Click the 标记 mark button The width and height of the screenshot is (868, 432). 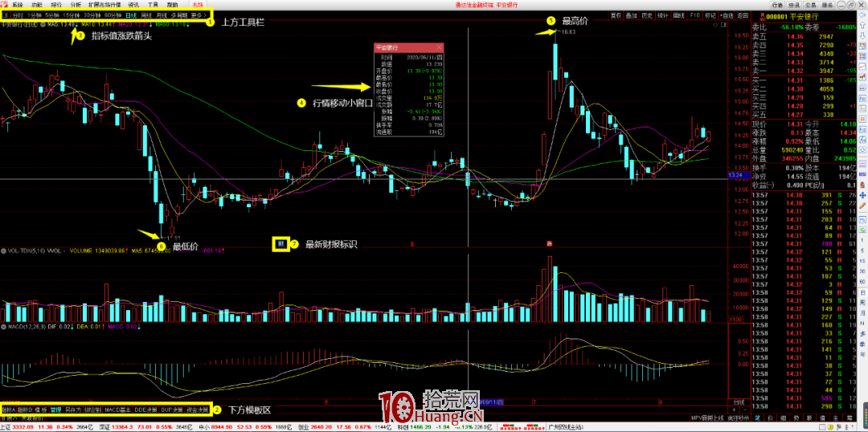click(x=710, y=15)
